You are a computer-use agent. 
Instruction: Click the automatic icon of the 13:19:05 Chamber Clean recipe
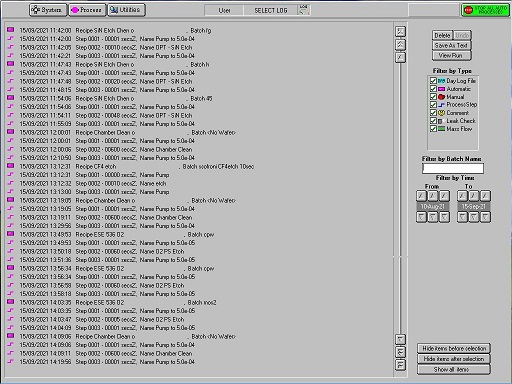point(11,200)
